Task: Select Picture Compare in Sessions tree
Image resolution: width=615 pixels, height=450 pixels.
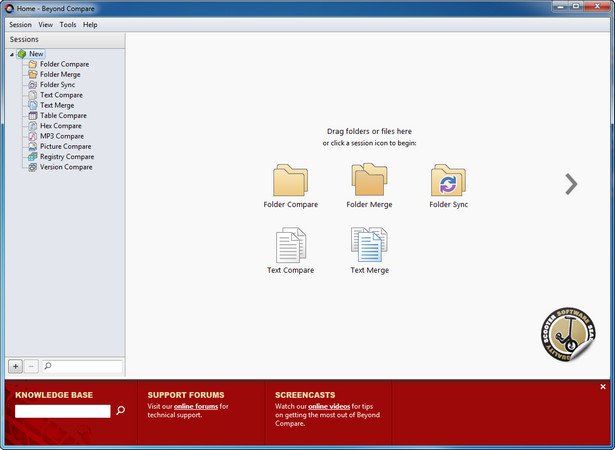Action: [x=66, y=146]
